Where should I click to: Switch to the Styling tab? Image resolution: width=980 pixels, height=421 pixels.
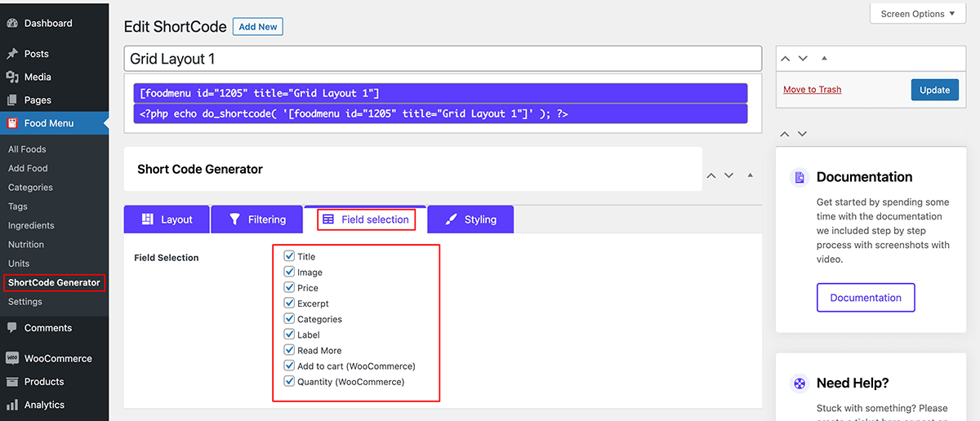click(x=470, y=219)
